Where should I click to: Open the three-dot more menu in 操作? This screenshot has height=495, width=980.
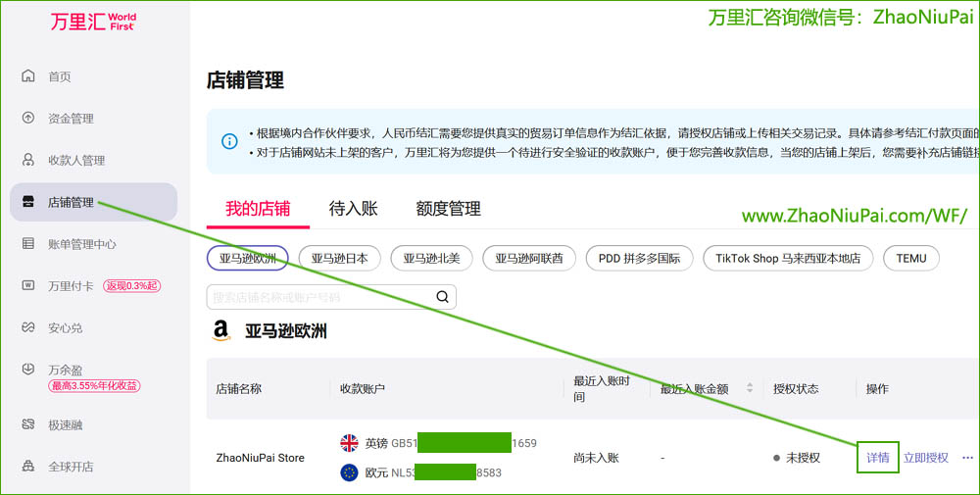point(967,458)
